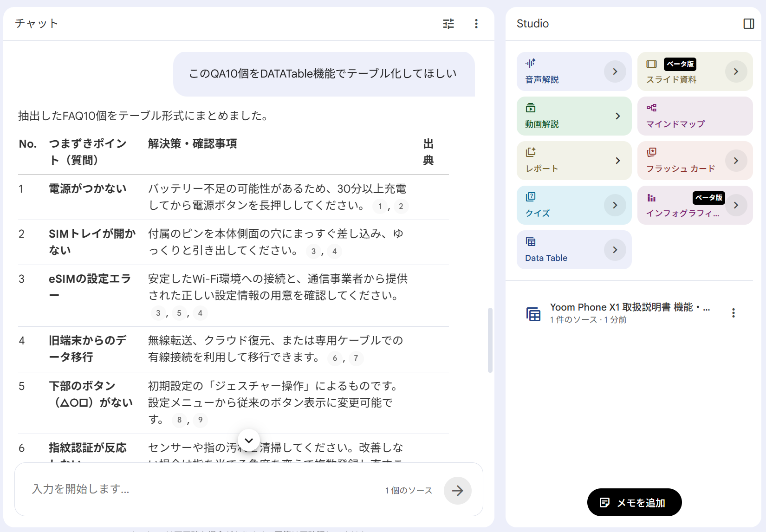Click the チャット panel title
Image resolution: width=766 pixels, height=532 pixels.
click(36, 23)
